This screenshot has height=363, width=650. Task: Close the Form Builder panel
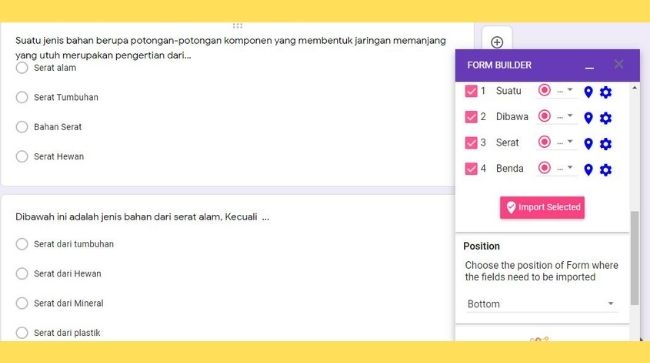618,64
